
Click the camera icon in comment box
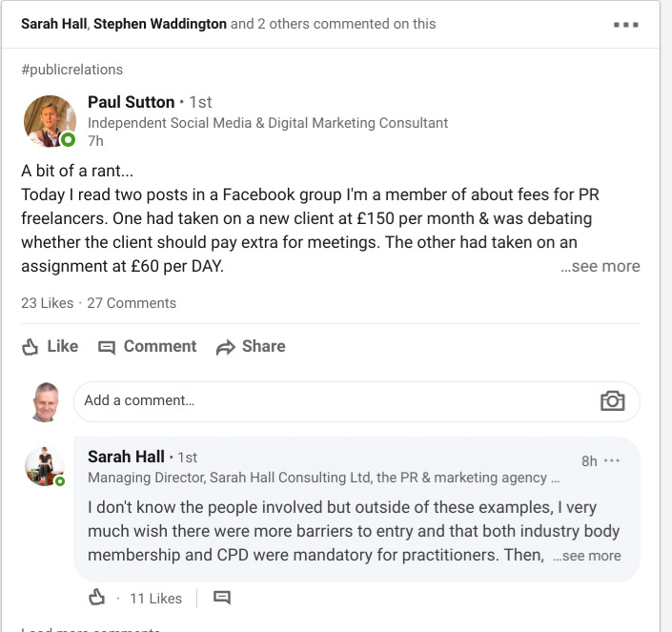(612, 400)
